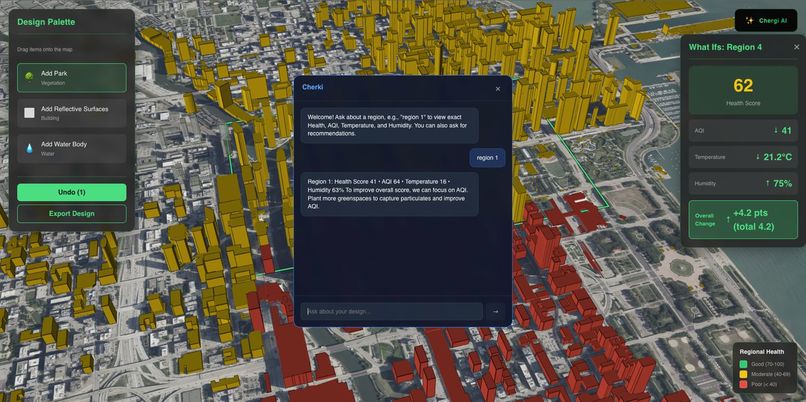This screenshot has height=402, width=806.
Task: Close the What Ifs: Region 4 panel
Action: [x=796, y=47]
